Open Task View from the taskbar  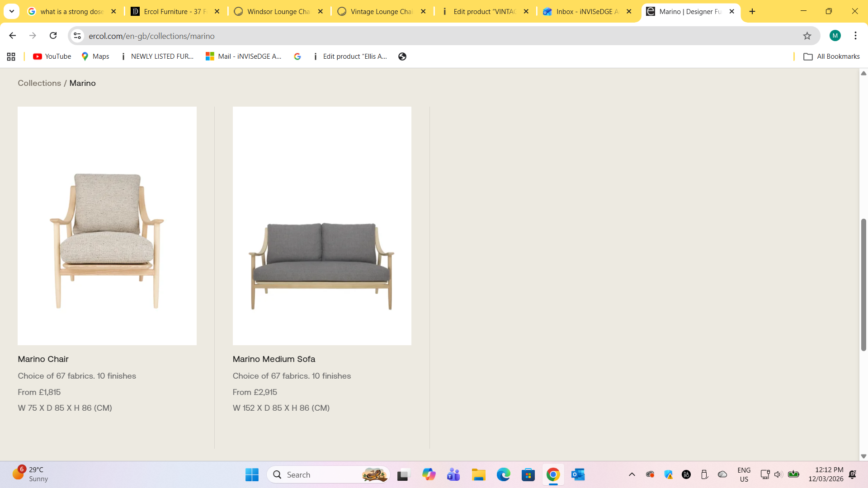[x=403, y=475]
